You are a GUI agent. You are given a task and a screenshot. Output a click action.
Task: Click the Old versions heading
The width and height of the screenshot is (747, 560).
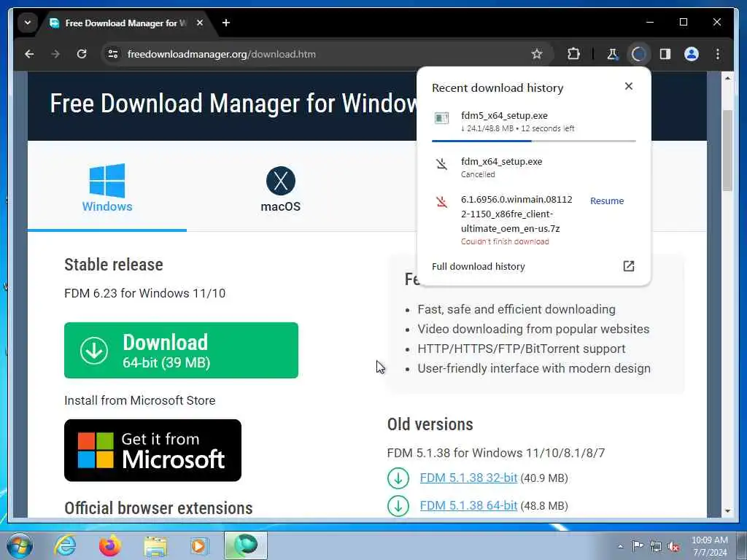430,424
